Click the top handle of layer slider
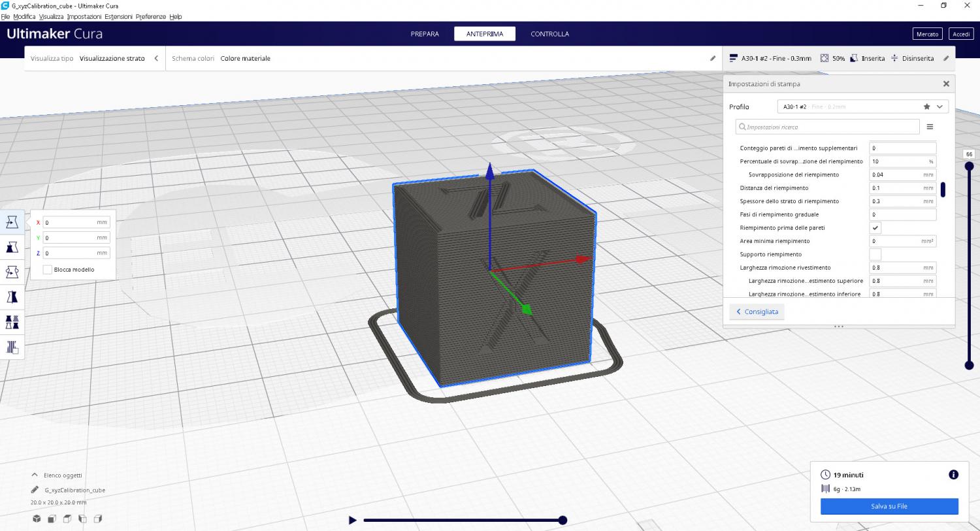 click(969, 166)
